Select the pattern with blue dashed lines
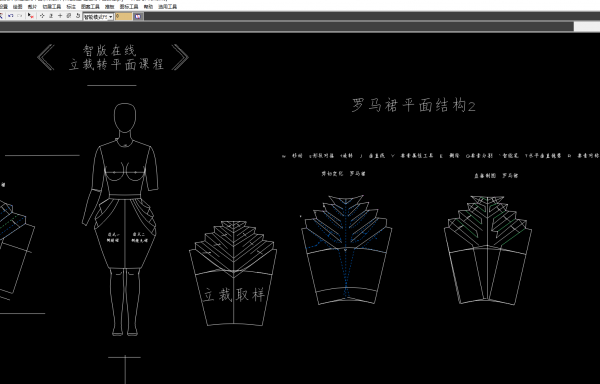Image resolution: width=600 pixels, height=384 pixels. (346, 250)
